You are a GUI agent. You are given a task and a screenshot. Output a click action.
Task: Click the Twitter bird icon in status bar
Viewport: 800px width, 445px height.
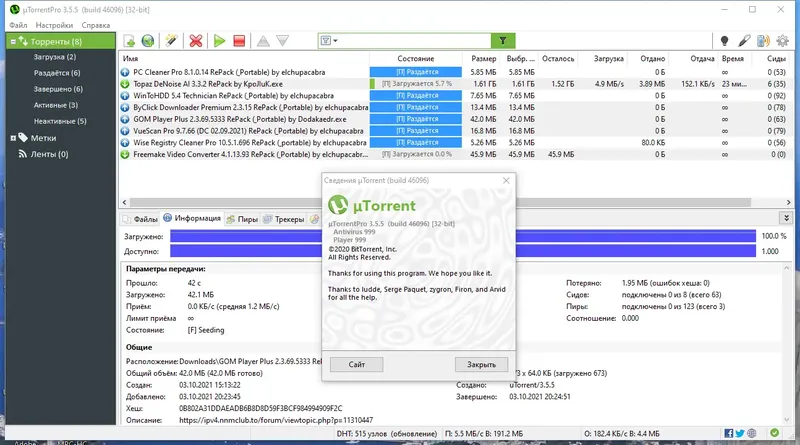(740, 433)
